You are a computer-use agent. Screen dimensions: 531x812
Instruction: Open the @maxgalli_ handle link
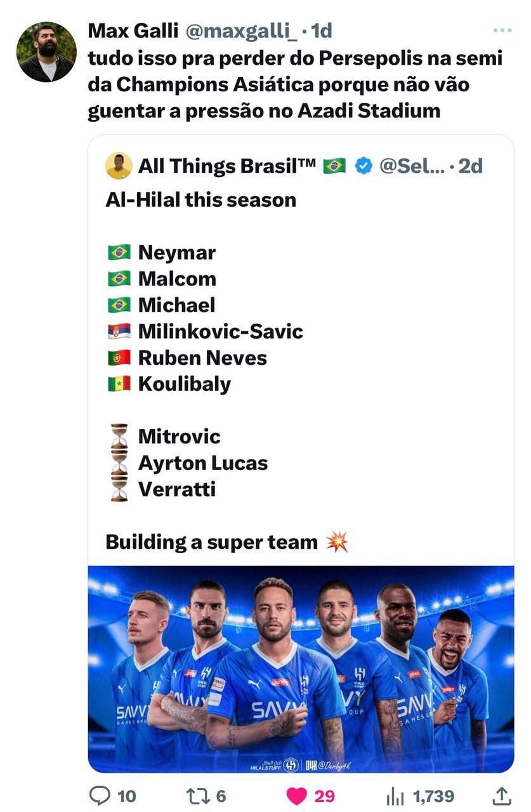[240, 30]
